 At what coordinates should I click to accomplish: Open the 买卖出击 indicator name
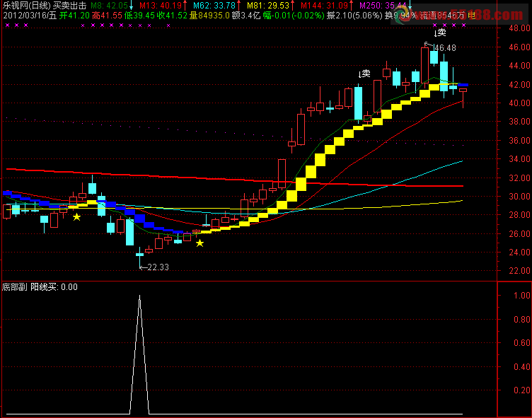(x=70, y=6)
